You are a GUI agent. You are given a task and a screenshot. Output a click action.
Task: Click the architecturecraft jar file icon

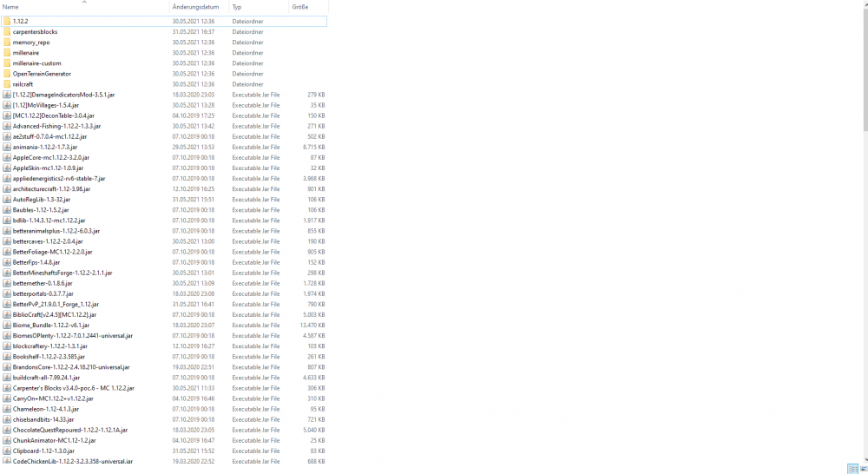pos(7,189)
